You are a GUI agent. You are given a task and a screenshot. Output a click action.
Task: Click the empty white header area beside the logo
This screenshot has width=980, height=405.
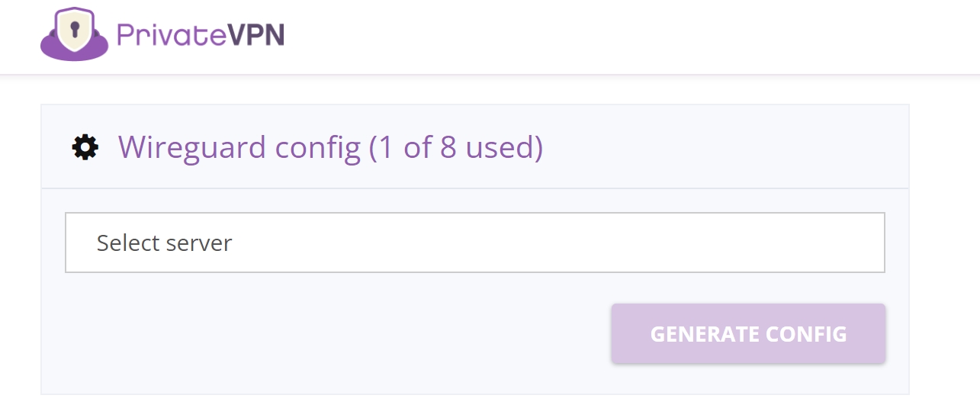tap(610, 37)
